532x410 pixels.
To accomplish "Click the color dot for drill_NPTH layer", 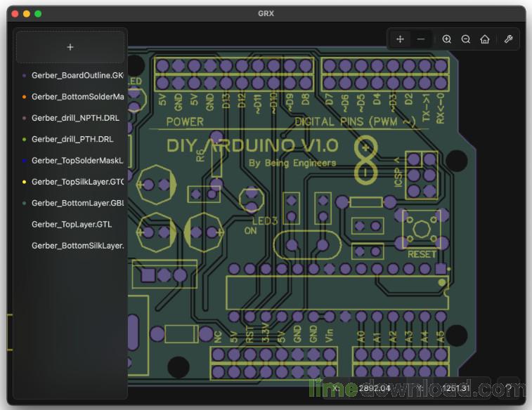I will click(x=24, y=118).
